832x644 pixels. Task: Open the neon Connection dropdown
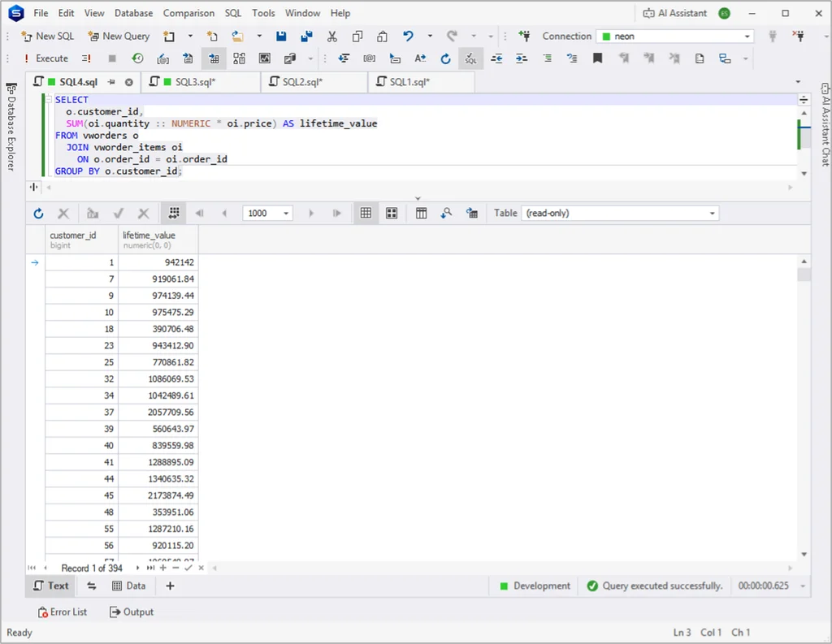[x=747, y=36]
